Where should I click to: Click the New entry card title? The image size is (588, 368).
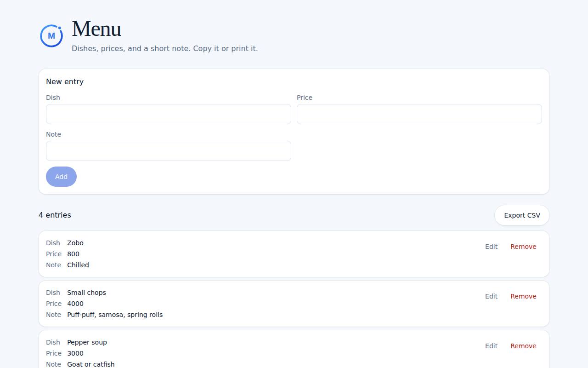pyautogui.click(x=65, y=81)
